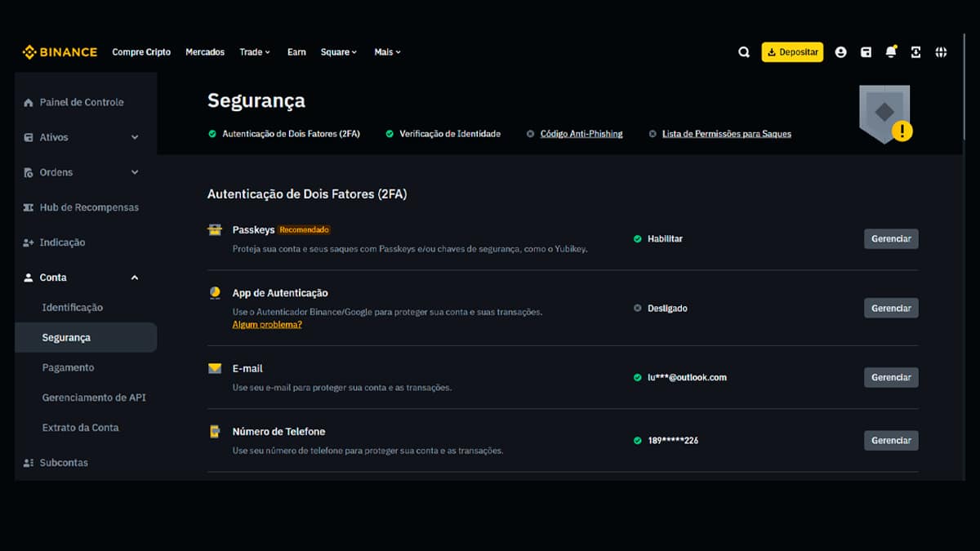Image resolution: width=980 pixels, height=551 pixels.
Task: Click the Painel de Controle label
Action: 82,103
